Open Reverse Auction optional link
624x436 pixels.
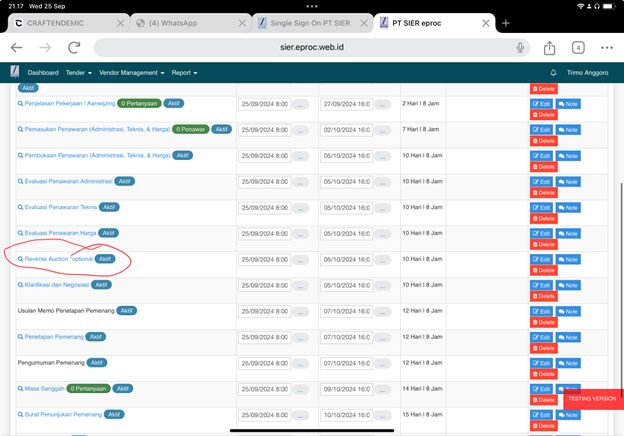pos(58,258)
